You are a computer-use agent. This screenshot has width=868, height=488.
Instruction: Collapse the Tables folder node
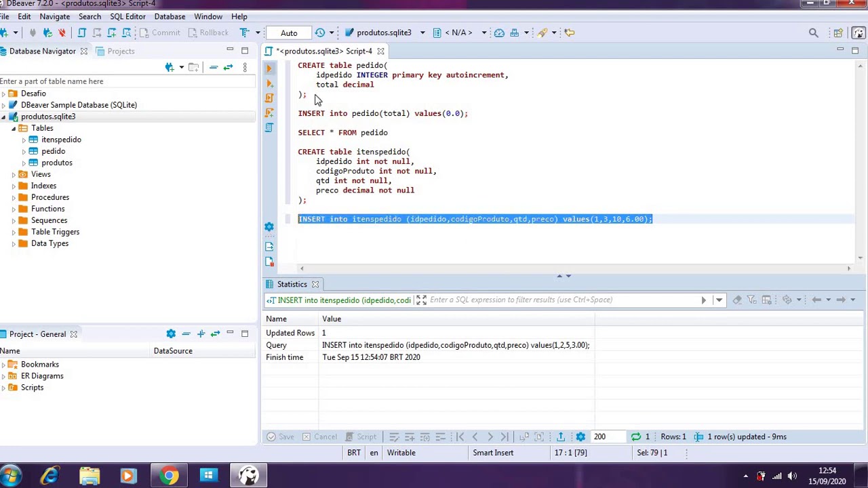tap(14, 128)
